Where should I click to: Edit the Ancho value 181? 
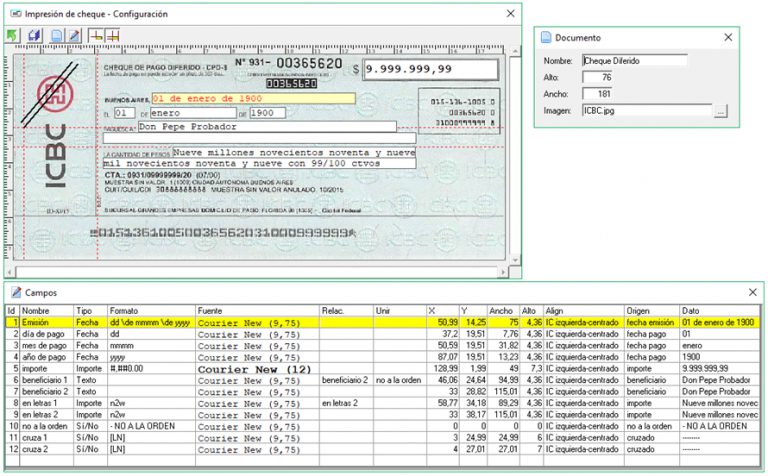[x=597, y=94]
